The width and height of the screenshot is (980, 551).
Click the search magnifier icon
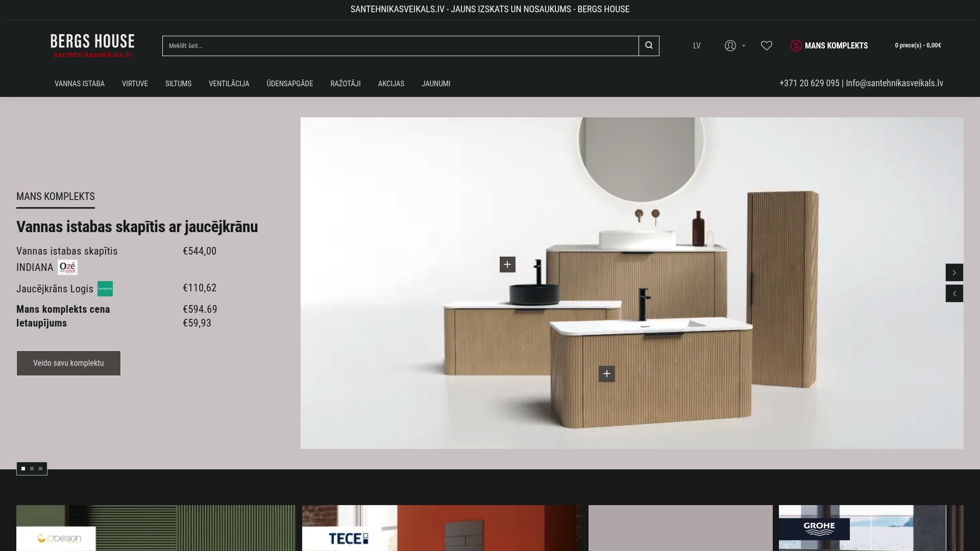coord(649,45)
